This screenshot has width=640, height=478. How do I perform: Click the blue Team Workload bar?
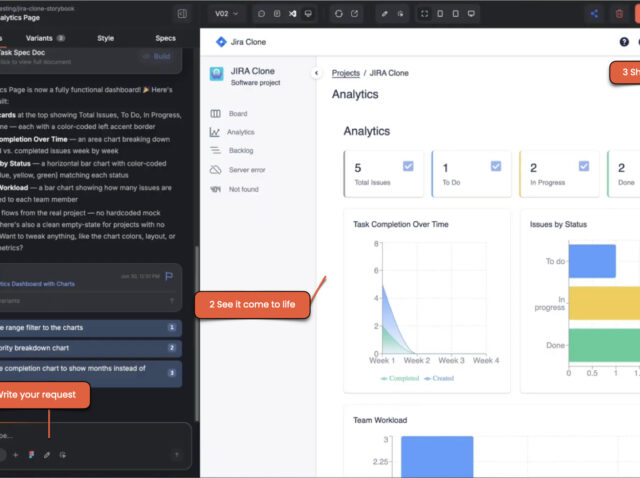[437, 457]
